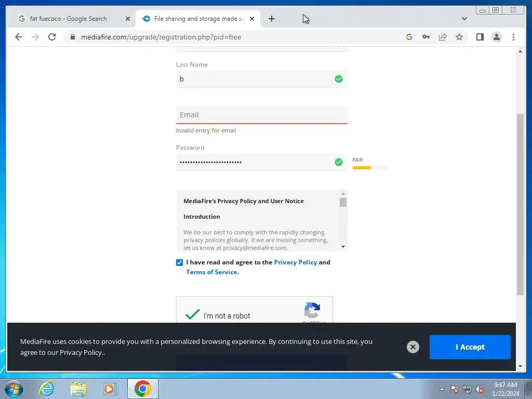
Task: Show hidden system tray icons
Action: 442,389
